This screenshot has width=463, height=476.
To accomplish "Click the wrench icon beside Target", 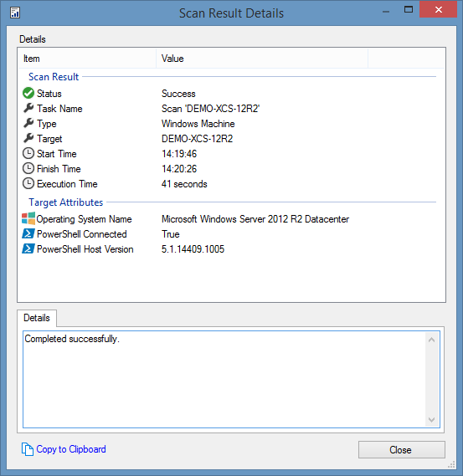I will coord(28,138).
